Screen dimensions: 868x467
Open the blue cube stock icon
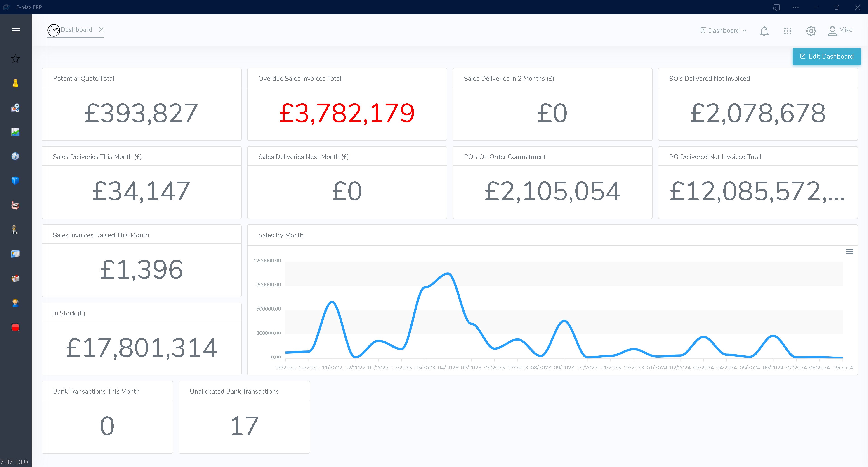pyautogui.click(x=15, y=181)
